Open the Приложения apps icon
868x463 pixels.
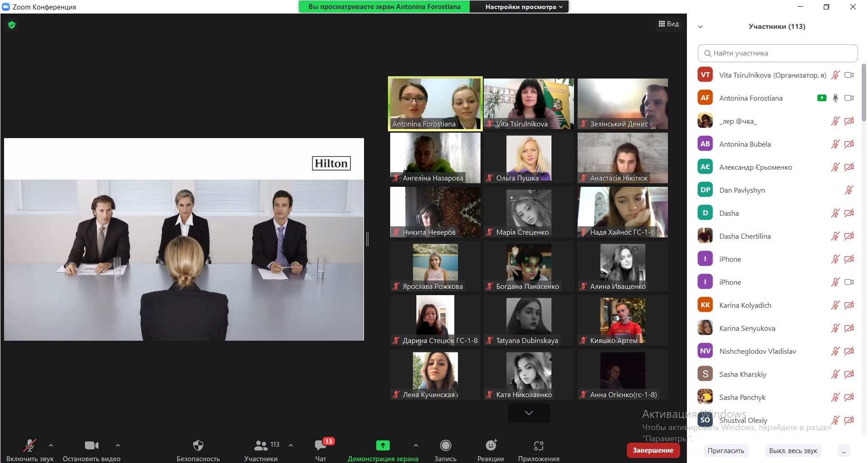pos(538,445)
